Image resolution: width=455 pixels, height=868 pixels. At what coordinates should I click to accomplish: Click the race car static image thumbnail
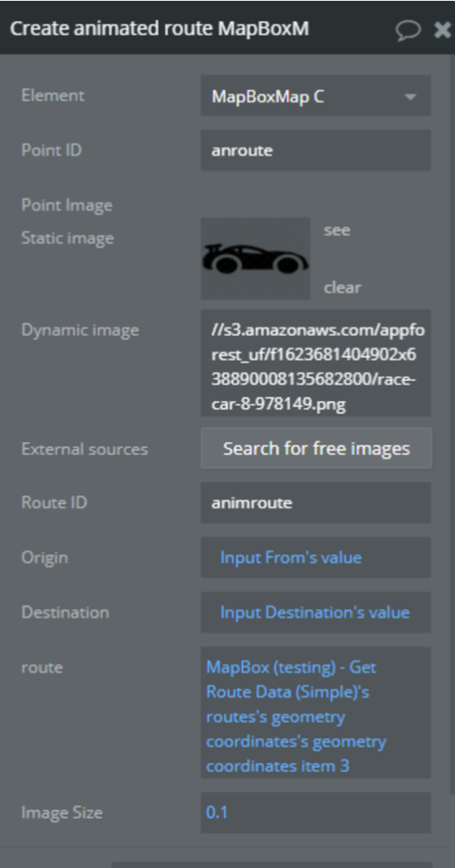(255, 259)
